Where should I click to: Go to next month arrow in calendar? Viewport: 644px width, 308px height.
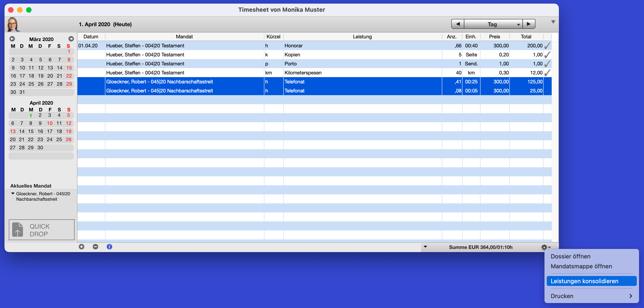pyautogui.click(x=71, y=39)
